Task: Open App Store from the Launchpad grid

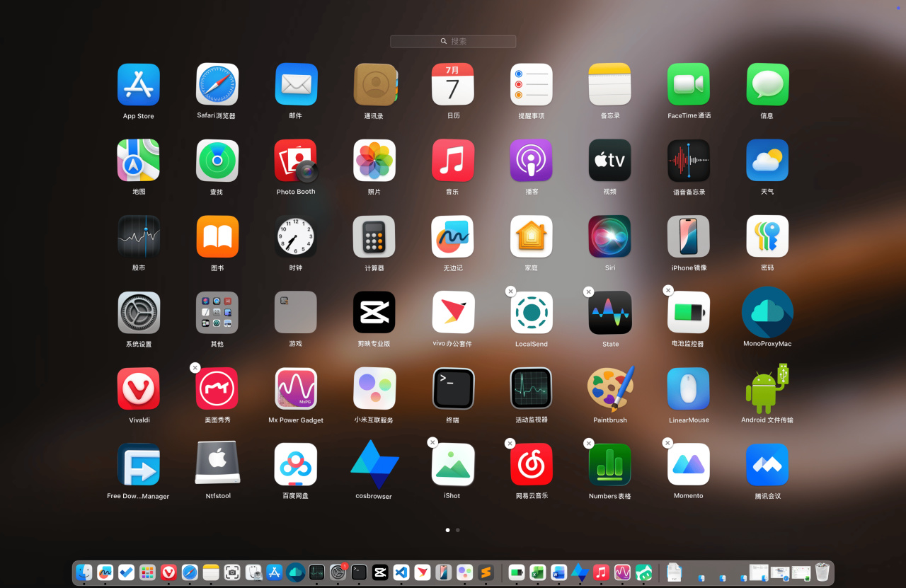Action: (139, 85)
